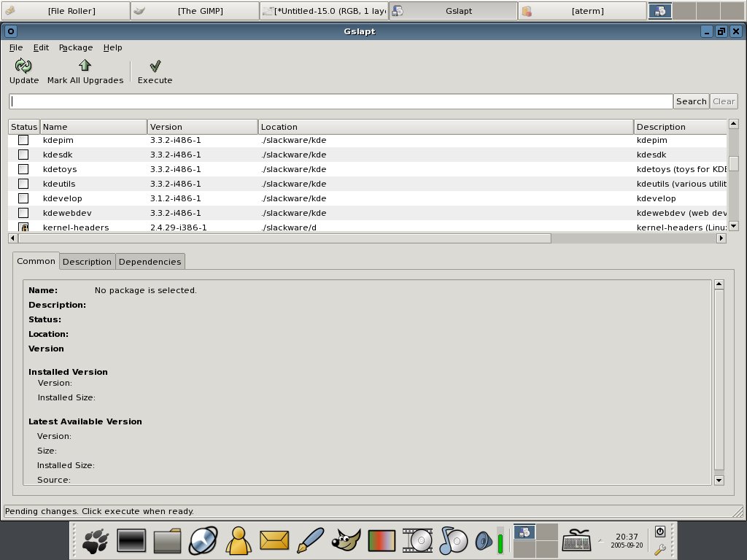Click the details pane scroll-down arrow

click(719, 481)
